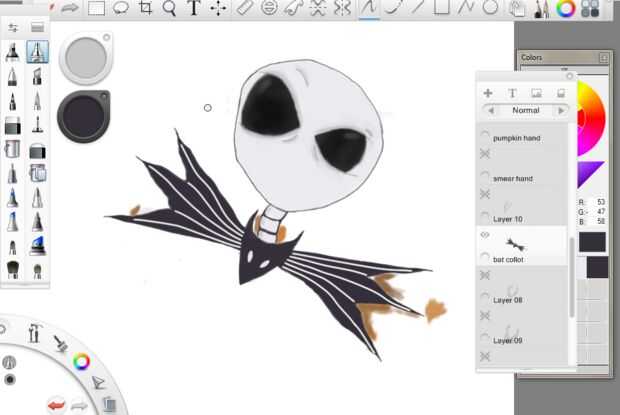Click the Colors window close box
The image size is (620, 415).
click(x=604, y=58)
